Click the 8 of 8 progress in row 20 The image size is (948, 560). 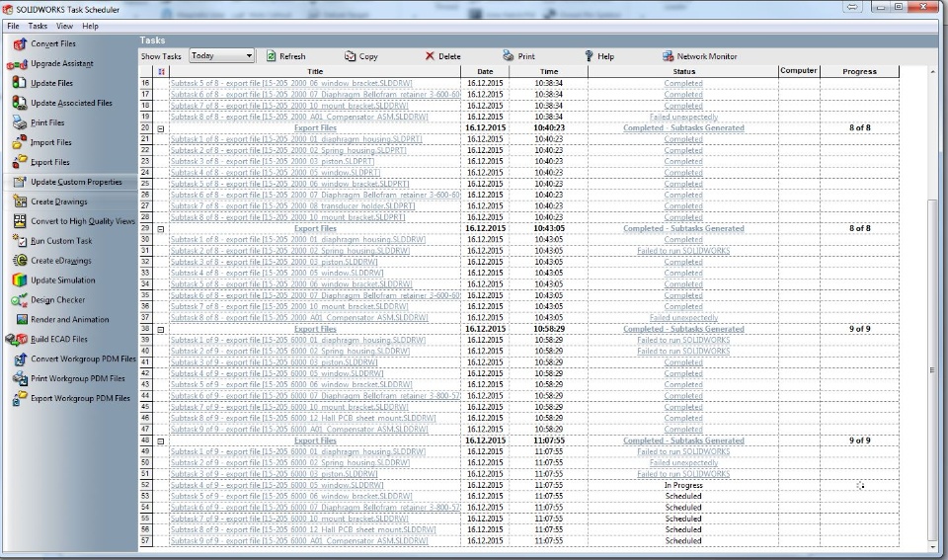[x=859, y=128]
